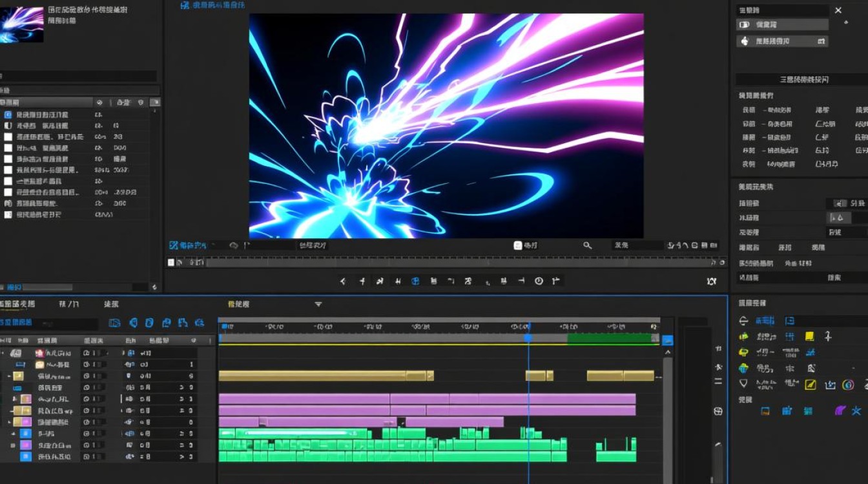
Task: Click the leftmost arrow icon in the transport bar
Action: coord(343,281)
